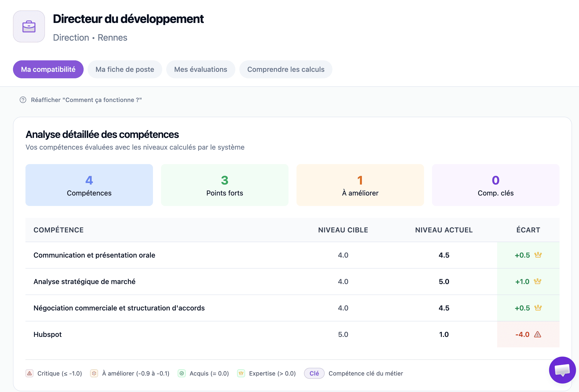Viewport: 579px width, 392px height.
Task: Open Comprendre les calculs tab
Action: (x=286, y=69)
